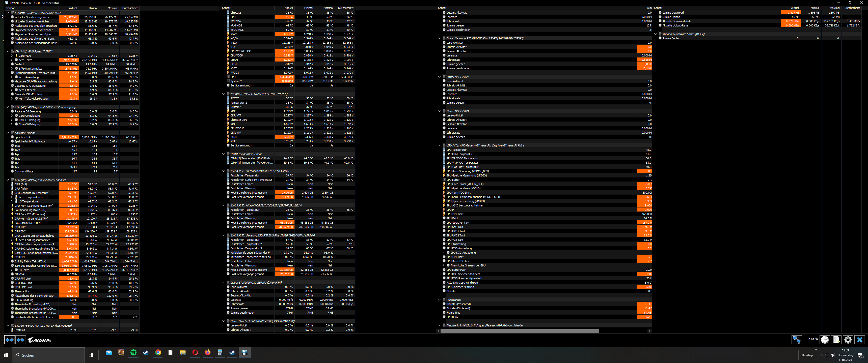Screen dimensions: 868x363
Task: Collapse the Speicher-Timings sensor group
Action: [8, 133]
